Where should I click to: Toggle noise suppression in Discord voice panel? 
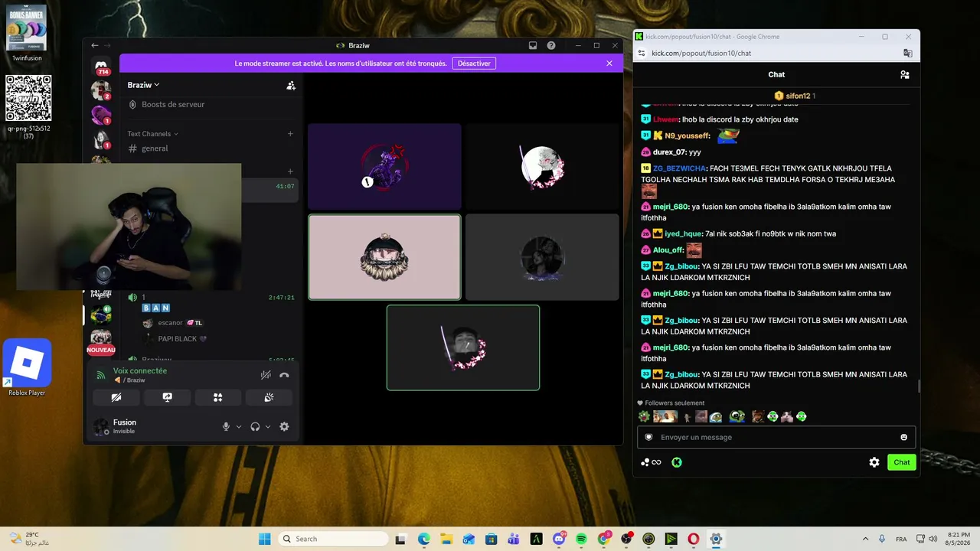[x=266, y=375]
